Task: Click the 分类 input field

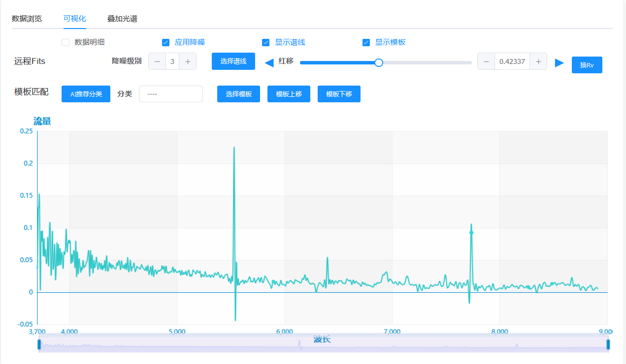Action: pos(170,94)
